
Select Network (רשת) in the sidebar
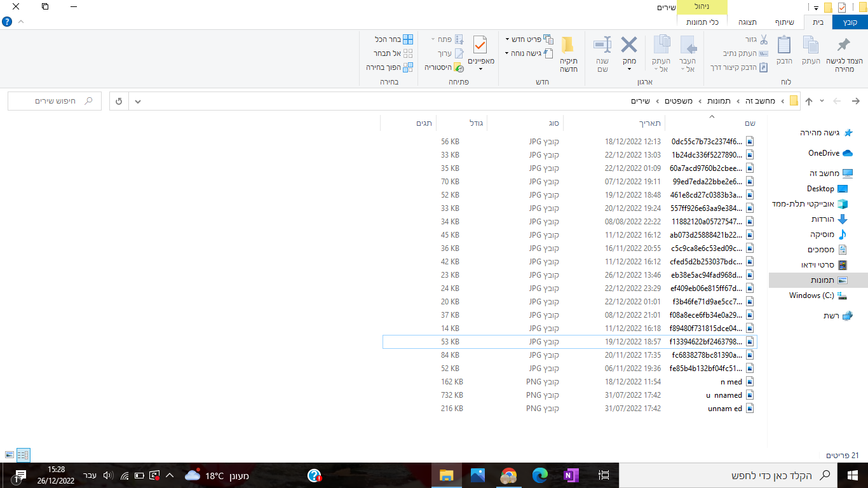(x=838, y=316)
